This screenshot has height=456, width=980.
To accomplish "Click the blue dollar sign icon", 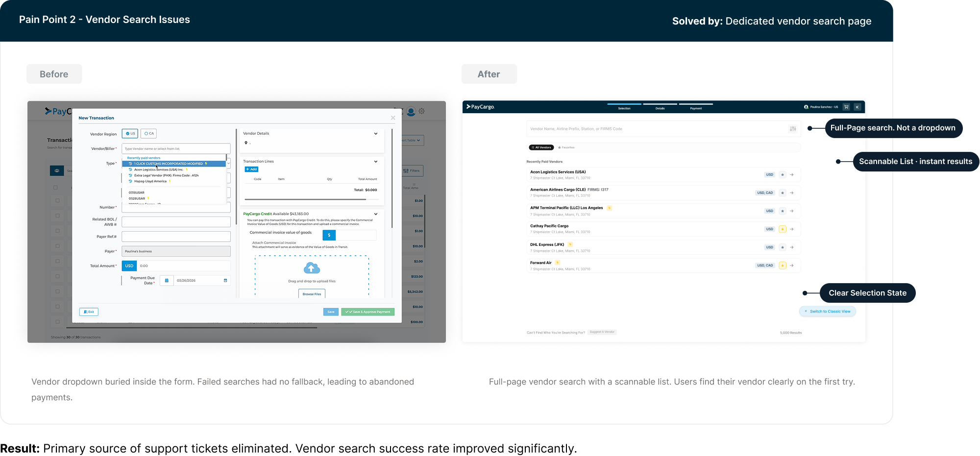I will [329, 235].
